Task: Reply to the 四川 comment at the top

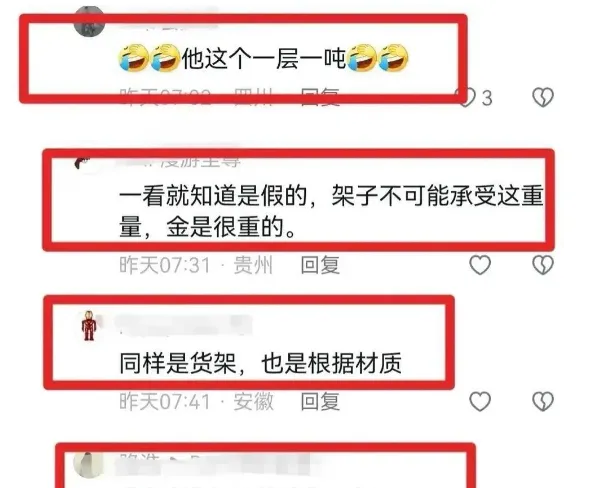Action: tap(320, 96)
